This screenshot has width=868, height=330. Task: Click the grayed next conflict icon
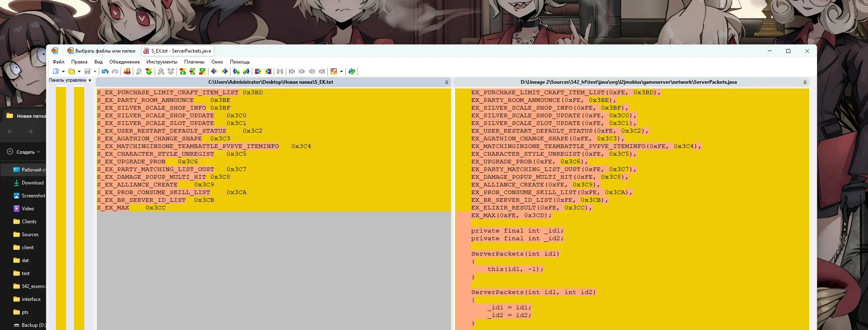(x=161, y=72)
